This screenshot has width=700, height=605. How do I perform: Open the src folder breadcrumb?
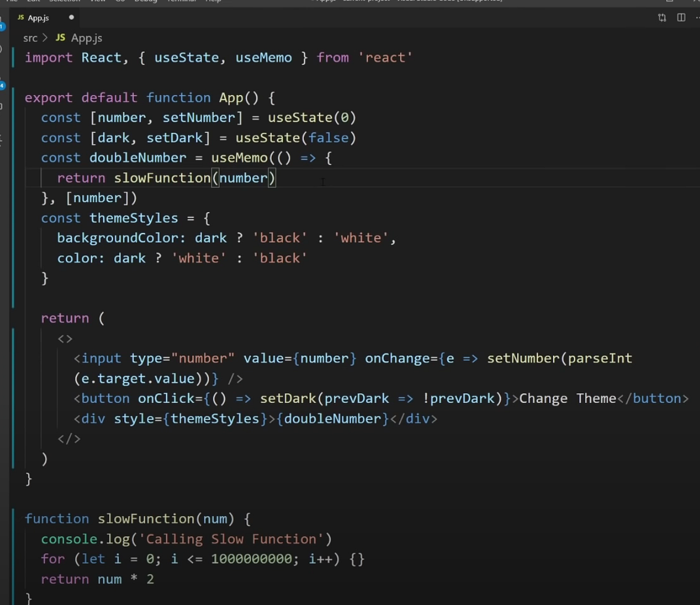(30, 38)
